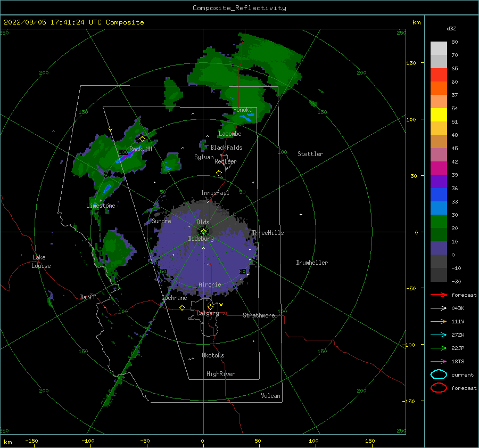Click the Vulcan city label
The width and height of the screenshot is (479, 448).
point(270,396)
